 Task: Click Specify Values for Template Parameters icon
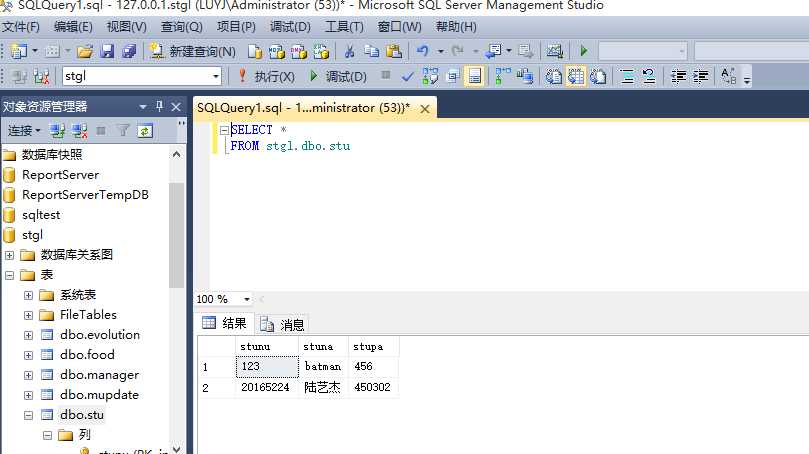728,76
